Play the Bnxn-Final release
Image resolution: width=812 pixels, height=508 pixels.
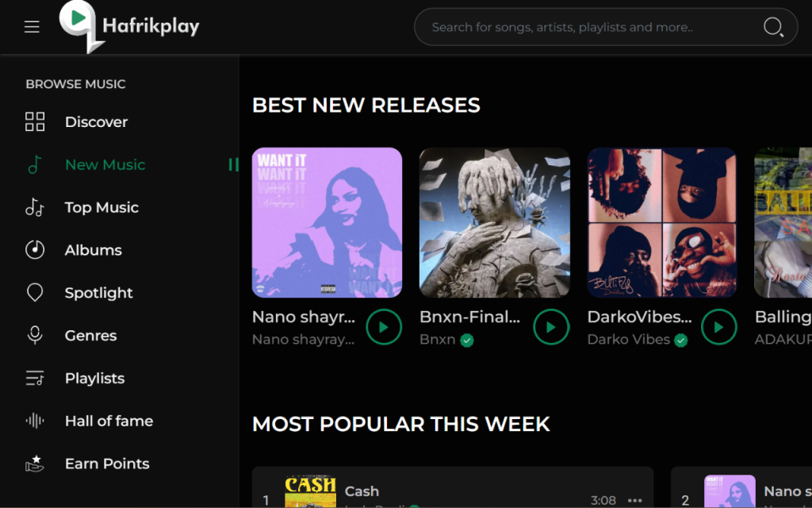(552, 327)
